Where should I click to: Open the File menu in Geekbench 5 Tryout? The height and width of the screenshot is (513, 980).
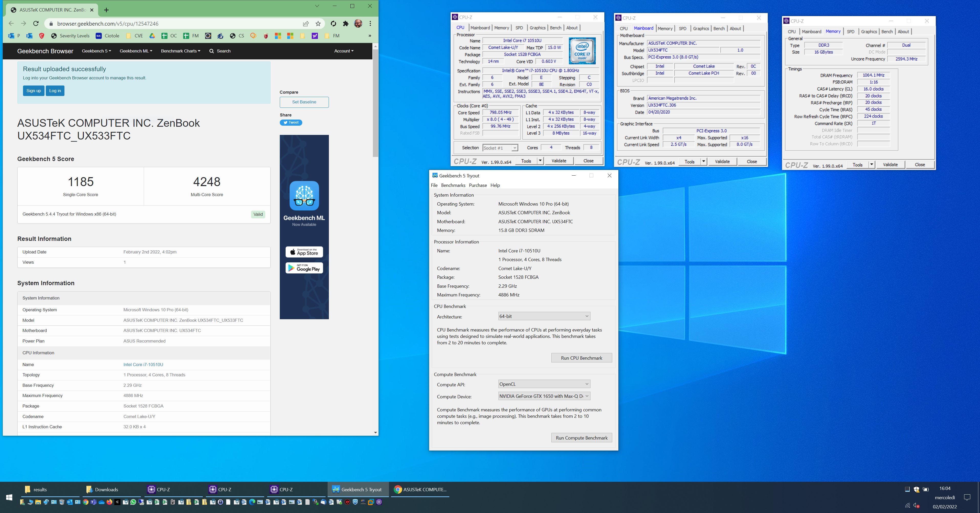tap(434, 186)
